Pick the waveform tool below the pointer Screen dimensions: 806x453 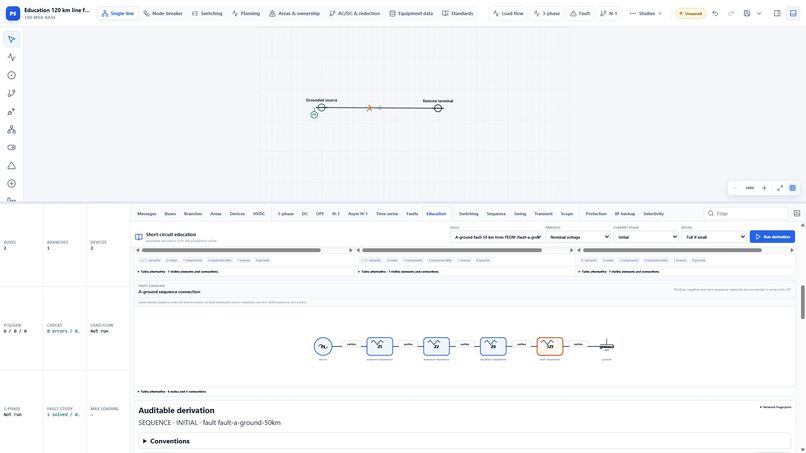coord(11,57)
